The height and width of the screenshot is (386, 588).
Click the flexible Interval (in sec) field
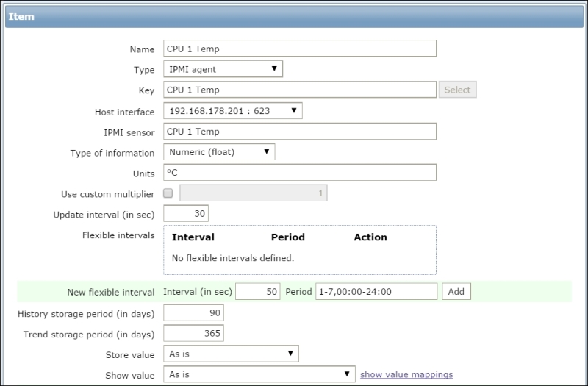click(x=259, y=291)
